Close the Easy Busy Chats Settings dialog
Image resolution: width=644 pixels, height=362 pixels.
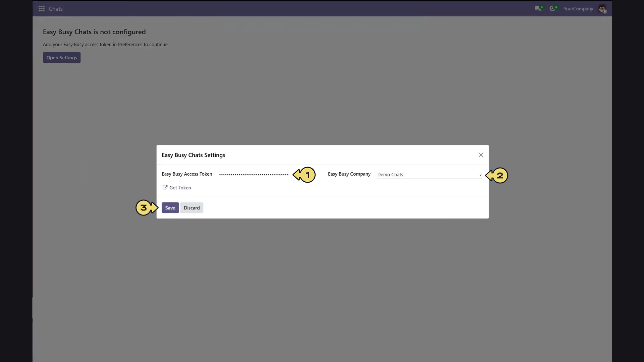(481, 155)
